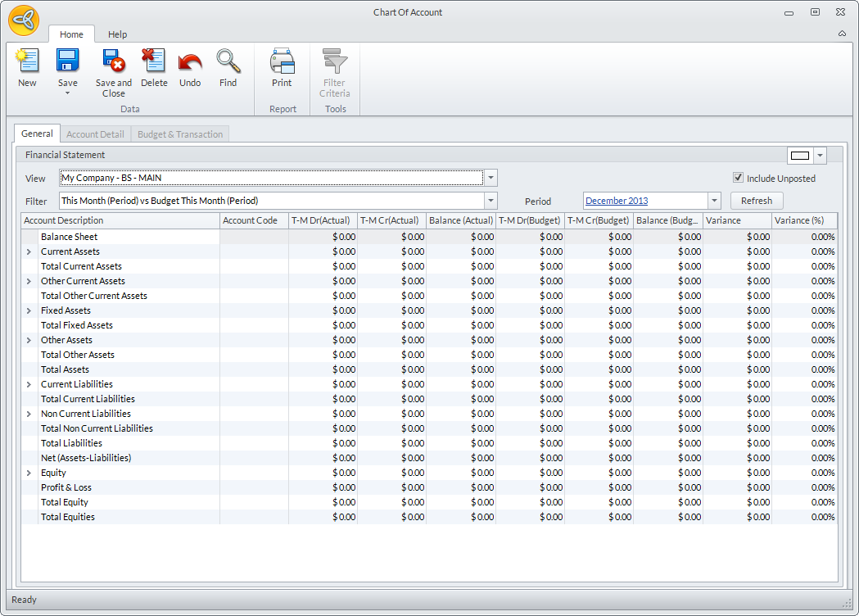Open the View dropdown list
Image resolution: width=859 pixels, height=616 pixels.
(491, 178)
